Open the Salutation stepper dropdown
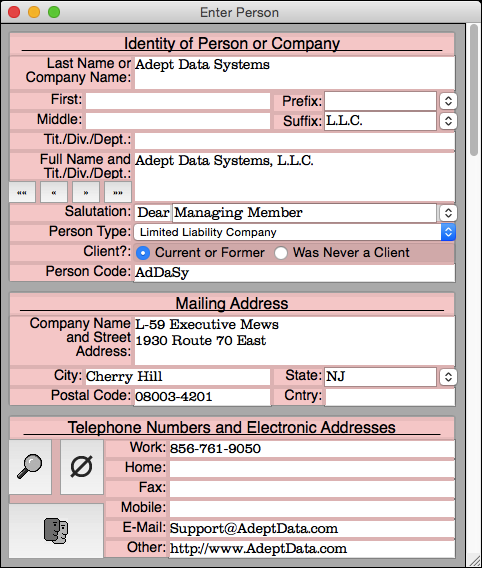Image resolution: width=482 pixels, height=568 pixels. [448, 213]
